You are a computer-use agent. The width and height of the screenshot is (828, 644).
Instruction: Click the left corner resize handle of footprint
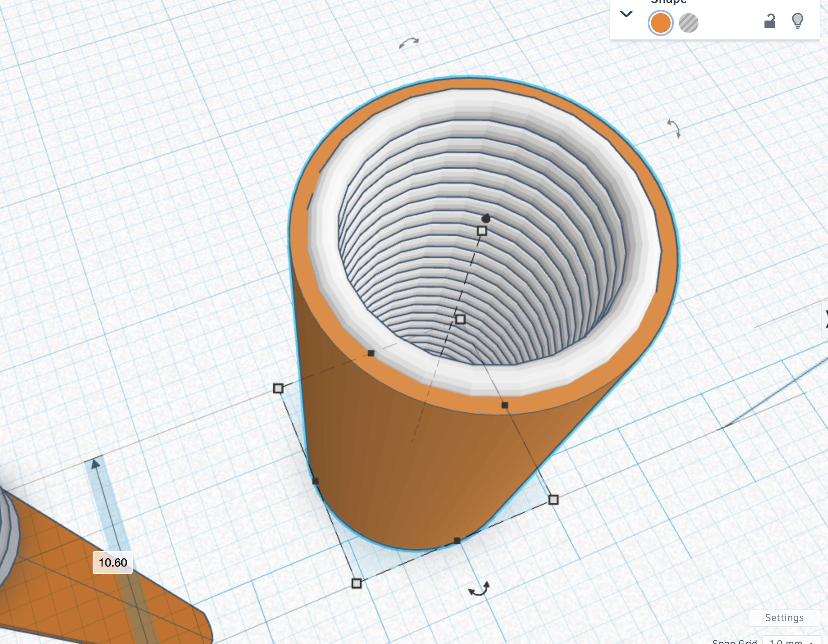pos(278,388)
